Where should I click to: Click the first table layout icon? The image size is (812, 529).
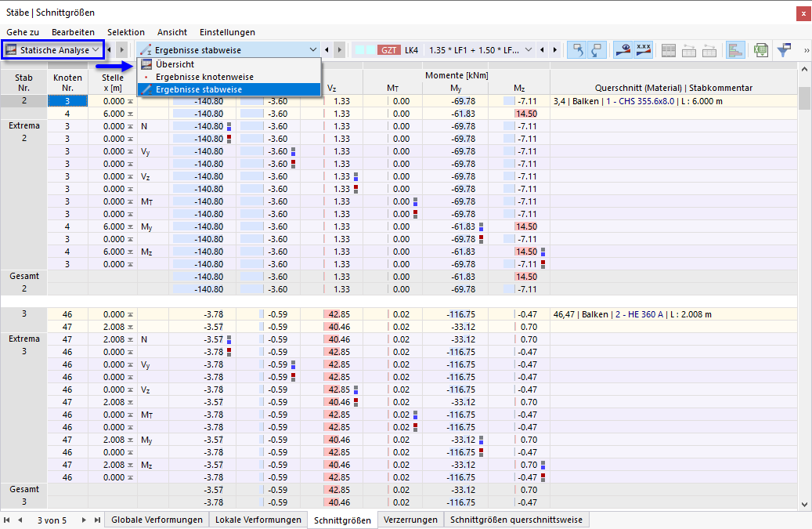[x=669, y=50]
